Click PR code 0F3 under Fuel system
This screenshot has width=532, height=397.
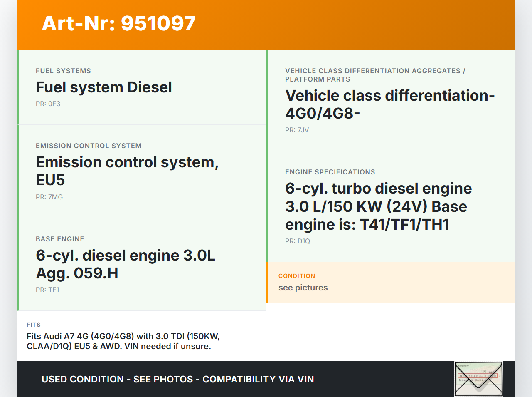coord(48,104)
